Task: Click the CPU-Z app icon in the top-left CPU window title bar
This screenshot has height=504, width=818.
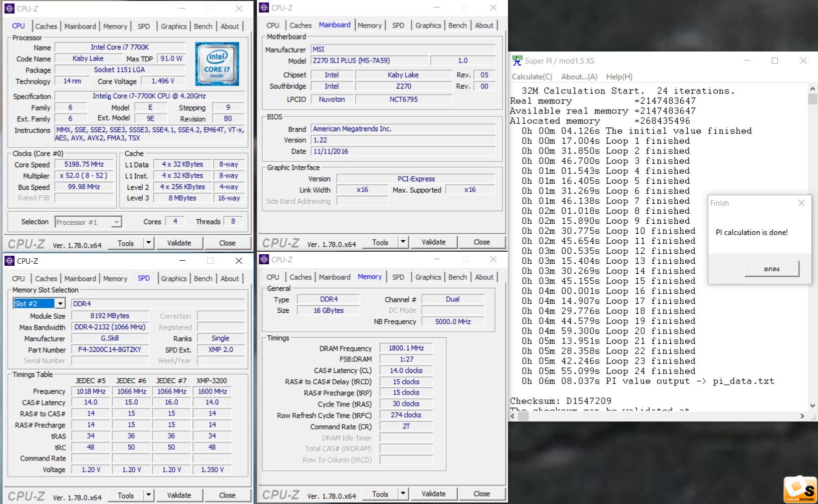Action: click(x=10, y=9)
